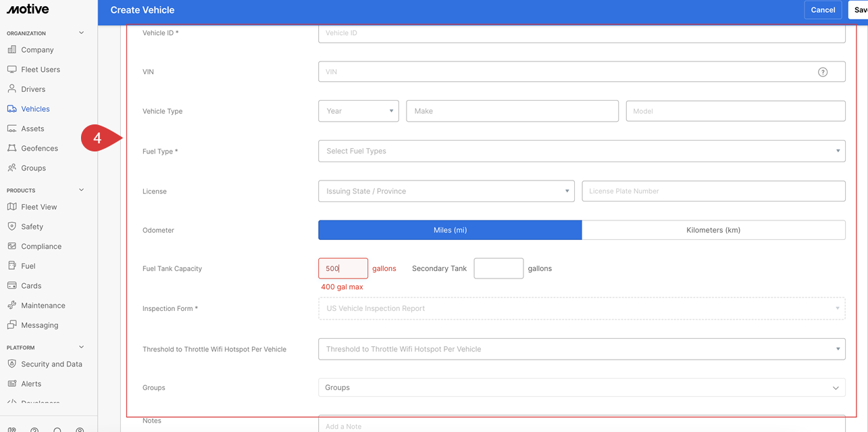Click the Create Vehicle title

(143, 10)
